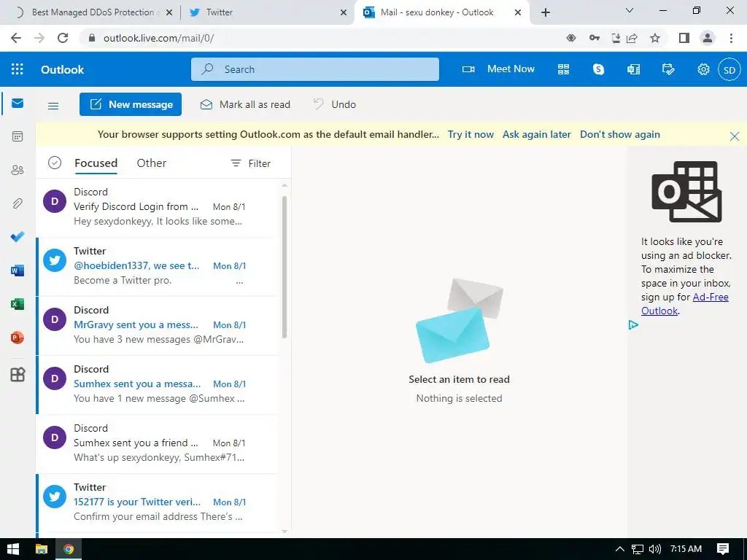This screenshot has height=560, width=747.
Task: Open the Ad-Free Outlook link
Action: 684,304
